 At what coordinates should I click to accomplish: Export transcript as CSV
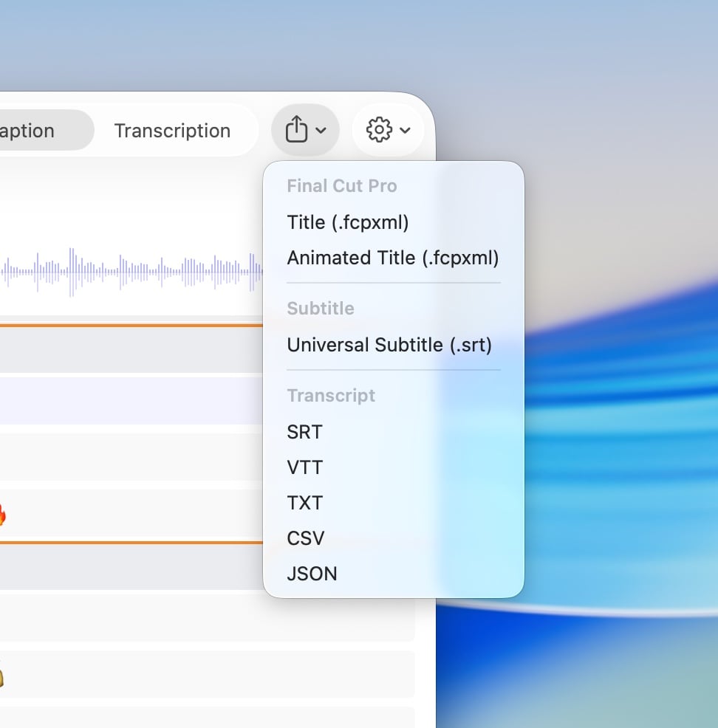tap(306, 538)
